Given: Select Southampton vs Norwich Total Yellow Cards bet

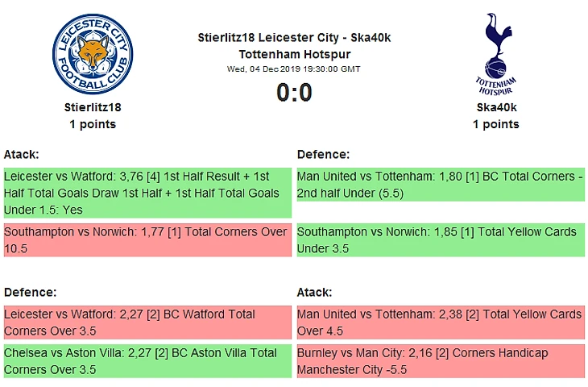Looking at the screenshot, I should coord(440,240).
